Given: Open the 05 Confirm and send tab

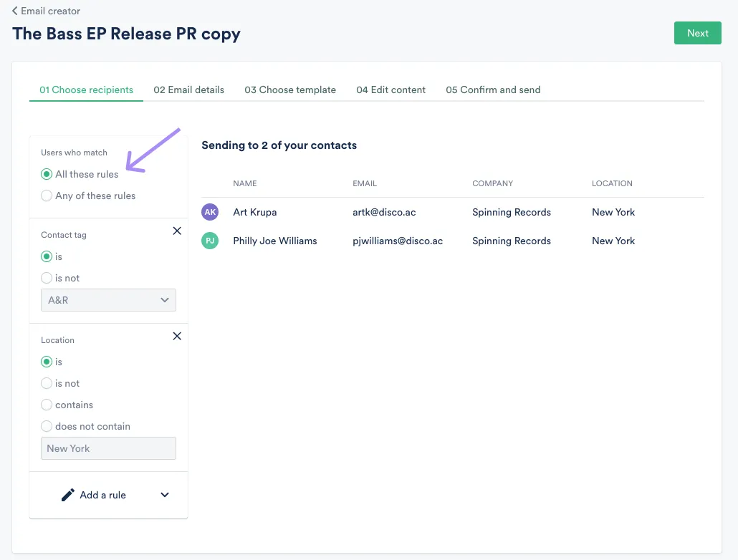Looking at the screenshot, I should pos(493,90).
